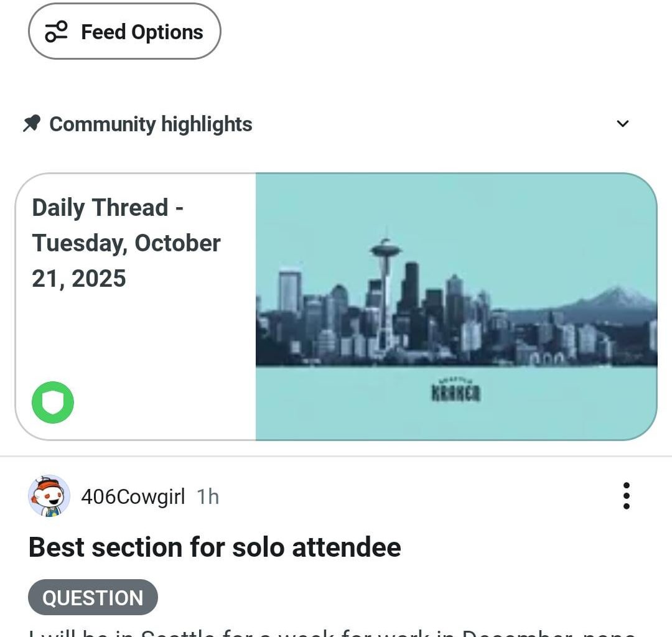The height and width of the screenshot is (637, 672).
Task: Select the QUESTION flair tag
Action: click(93, 597)
